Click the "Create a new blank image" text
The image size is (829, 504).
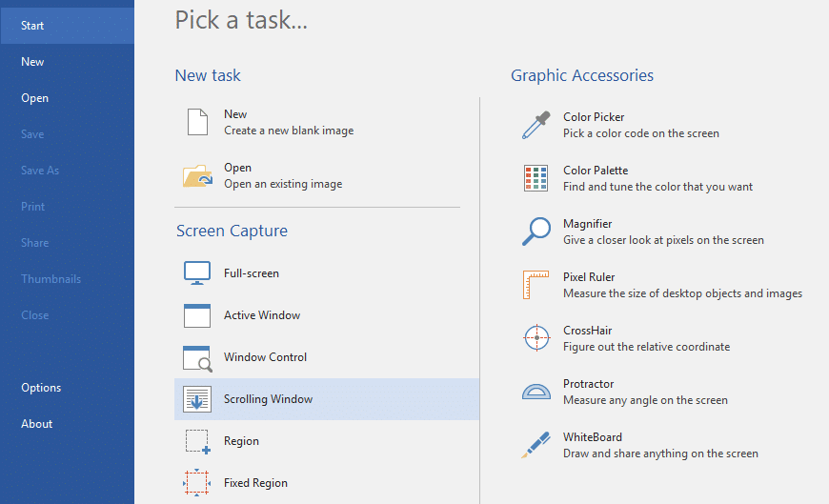point(289,131)
